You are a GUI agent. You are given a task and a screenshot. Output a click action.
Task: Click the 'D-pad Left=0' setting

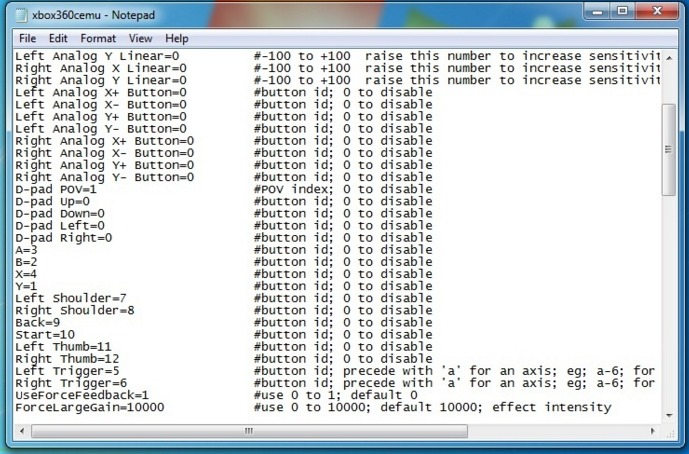pos(60,226)
